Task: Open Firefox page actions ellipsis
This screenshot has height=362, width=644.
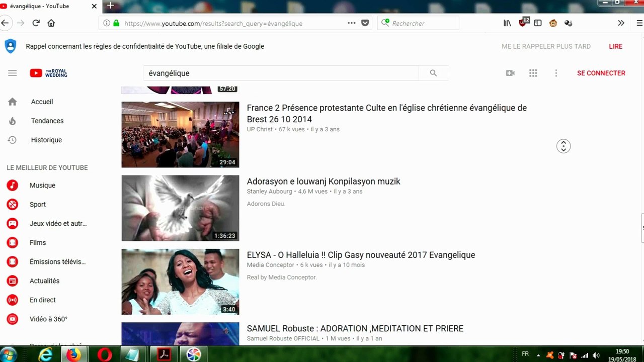Action: click(352, 23)
